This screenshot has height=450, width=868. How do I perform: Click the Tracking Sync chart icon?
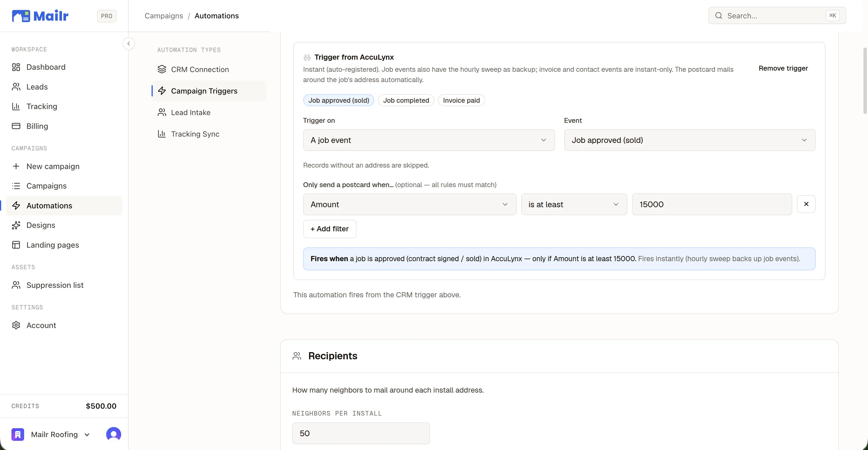click(x=162, y=134)
